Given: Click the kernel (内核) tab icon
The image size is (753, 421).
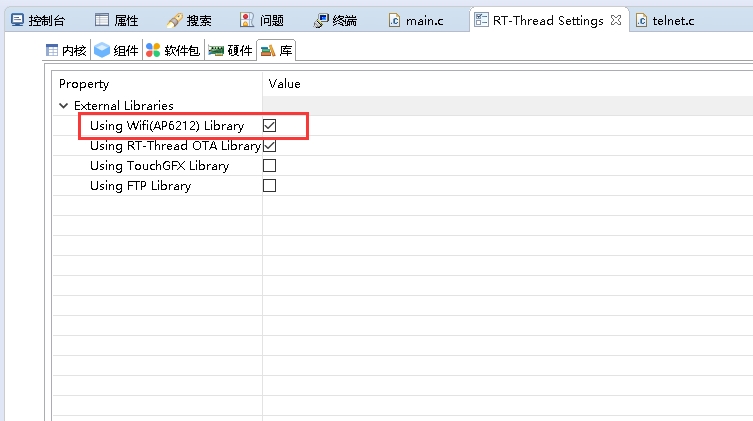Looking at the screenshot, I should [x=52, y=50].
